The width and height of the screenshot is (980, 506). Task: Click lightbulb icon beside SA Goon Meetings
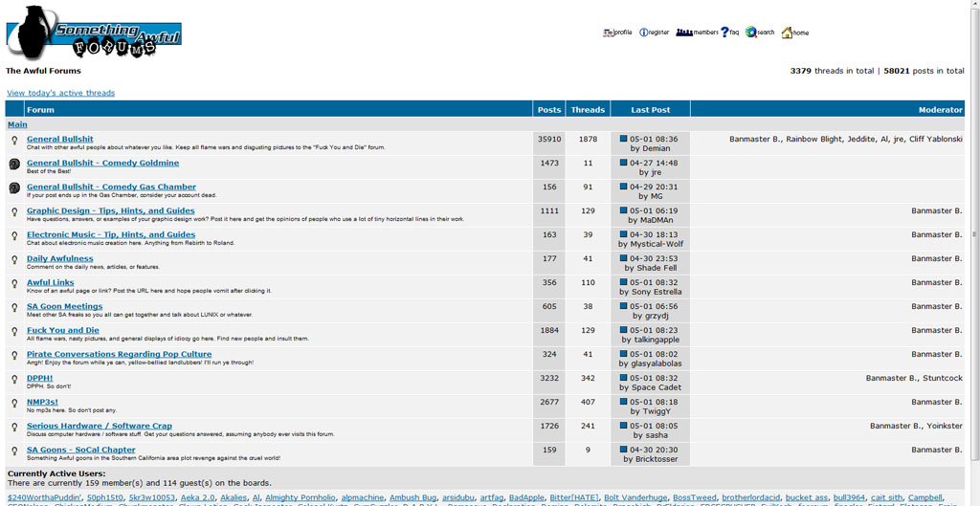pyautogui.click(x=14, y=307)
